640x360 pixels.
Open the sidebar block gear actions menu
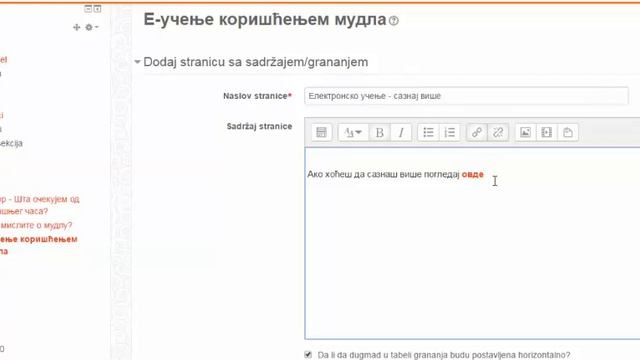pos(91,27)
